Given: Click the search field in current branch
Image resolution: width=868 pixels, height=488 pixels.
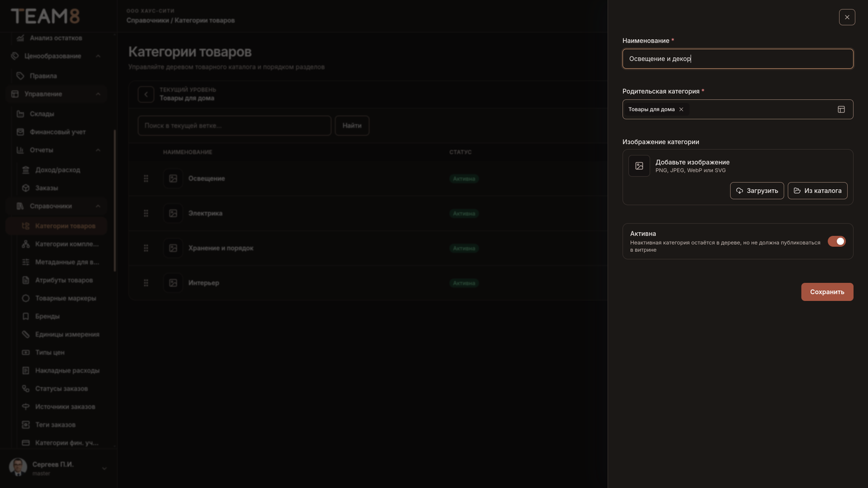Looking at the screenshot, I should pos(234,126).
